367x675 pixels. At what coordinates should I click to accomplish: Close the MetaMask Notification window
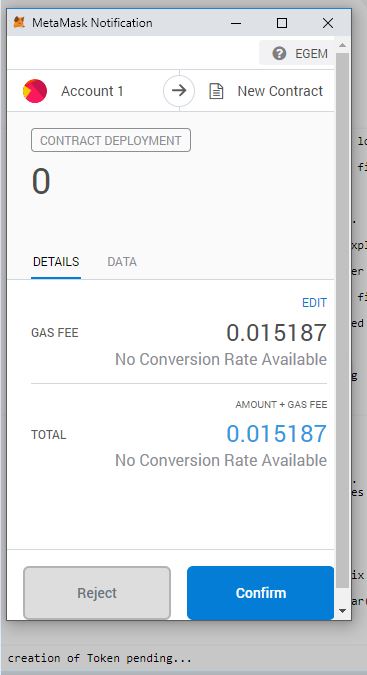click(328, 23)
